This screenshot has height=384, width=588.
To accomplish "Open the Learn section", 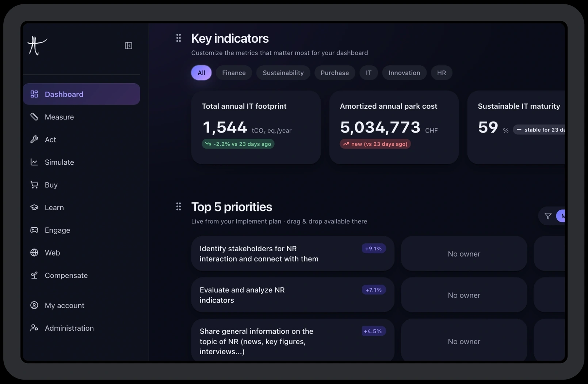I will pos(81,207).
